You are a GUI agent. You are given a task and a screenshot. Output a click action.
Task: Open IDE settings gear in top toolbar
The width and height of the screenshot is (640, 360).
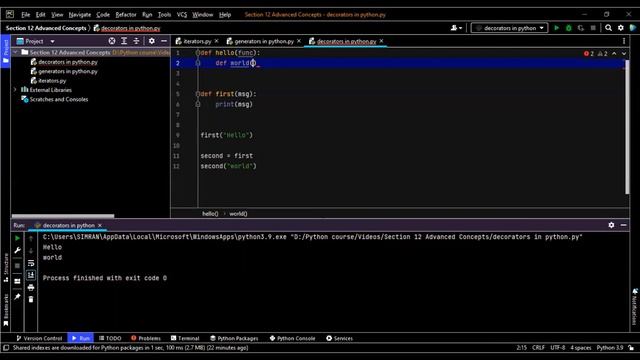[x=621, y=28]
